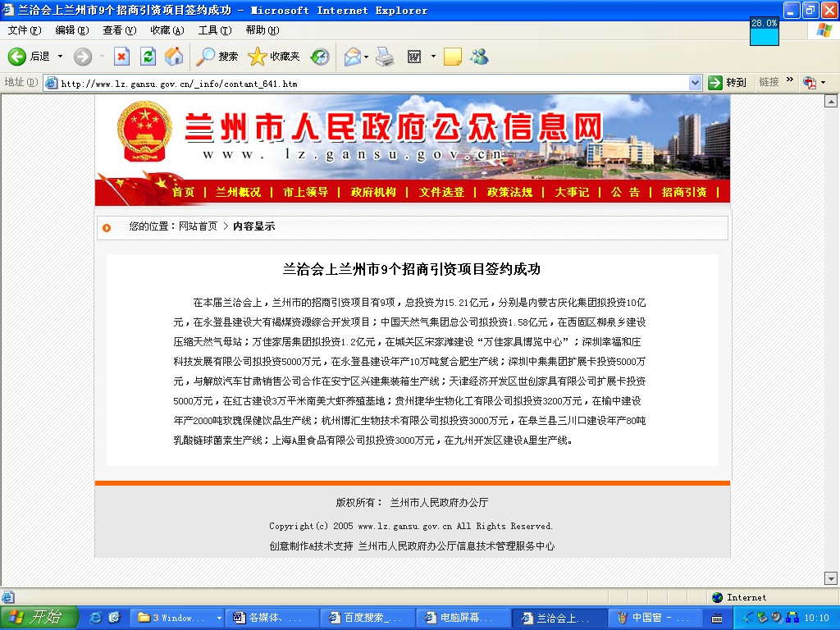Click the volume tray icon
This screenshot has width=840, height=630.
pyautogui.click(x=777, y=618)
